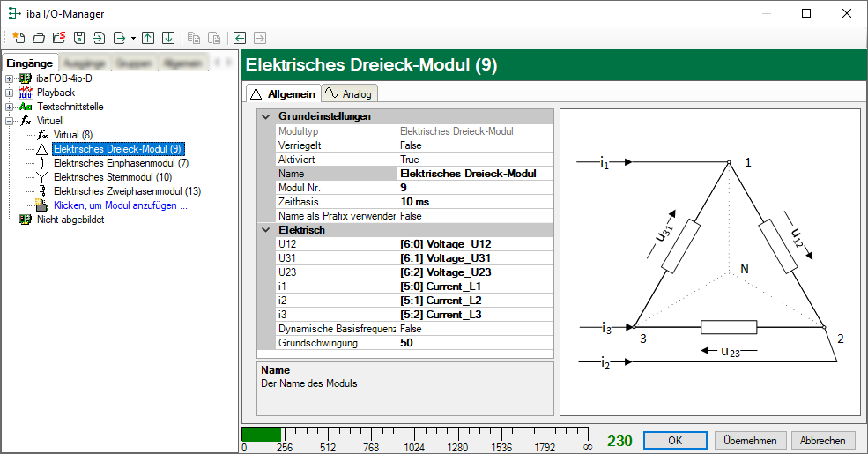Click the open folder toolbar icon
Screen dimensions: 868x454
(39, 38)
